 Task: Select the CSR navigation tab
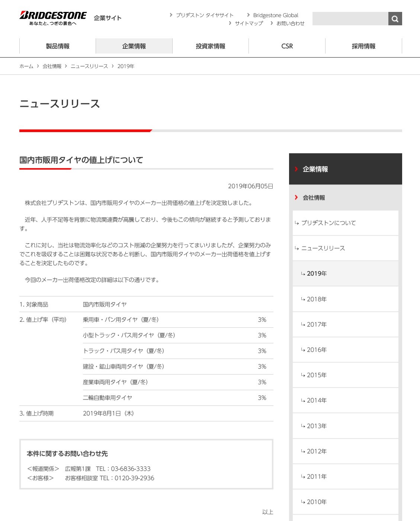click(x=287, y=46)
